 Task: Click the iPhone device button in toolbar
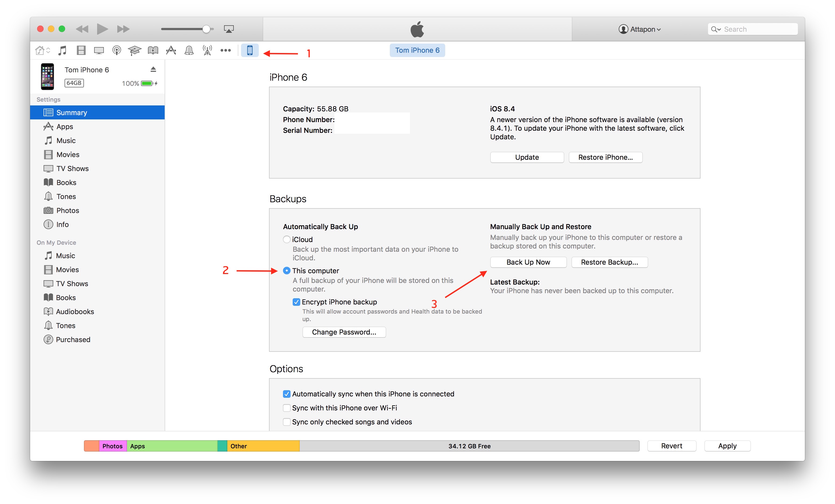(x=250, y=51)
